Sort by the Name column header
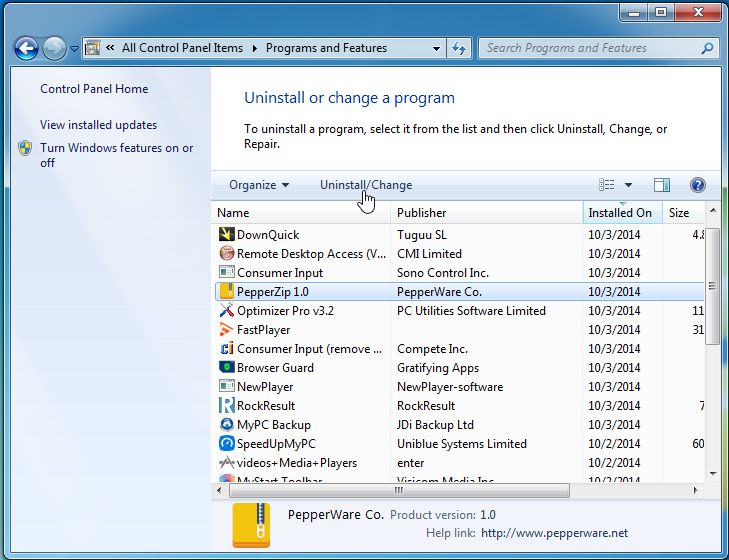 tap(301, 213)
